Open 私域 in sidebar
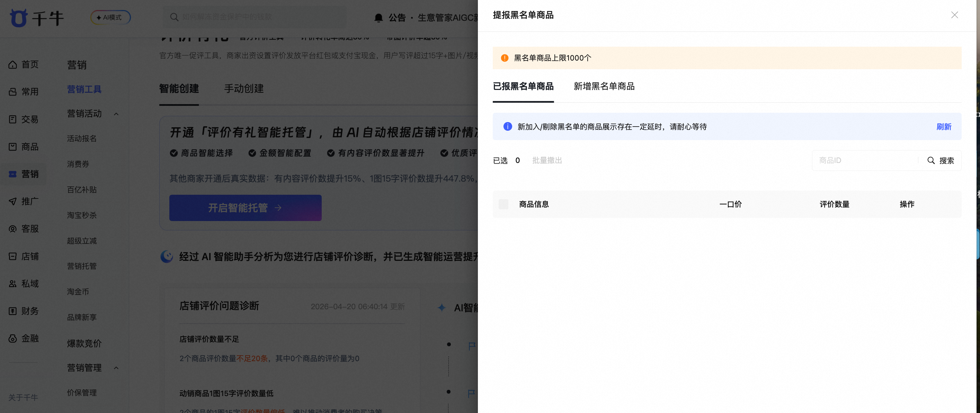Image resolution: width=980 pixels, height=413 pixels. (x=24, y=284)
